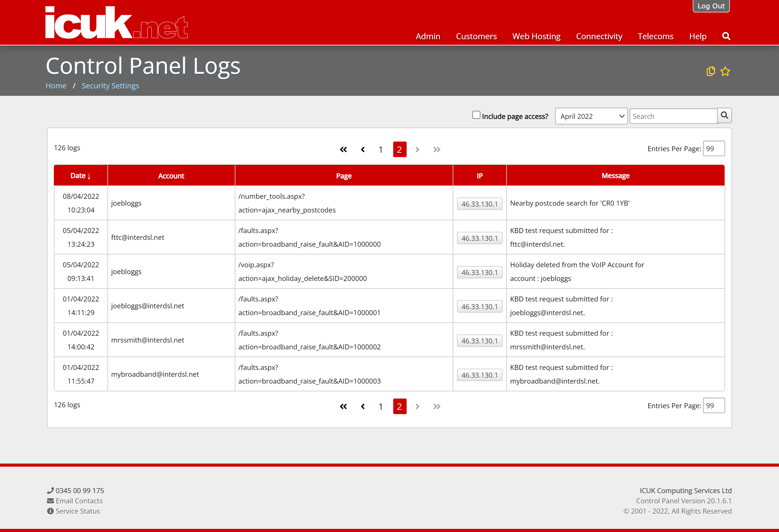Open the Help menu

(697, 36)
